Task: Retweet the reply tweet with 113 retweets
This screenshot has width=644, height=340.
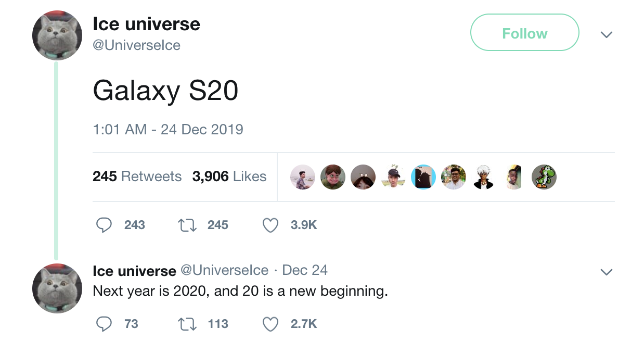Action: tap(187, 324)
